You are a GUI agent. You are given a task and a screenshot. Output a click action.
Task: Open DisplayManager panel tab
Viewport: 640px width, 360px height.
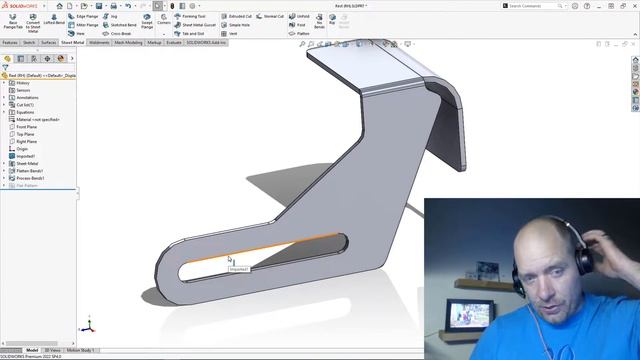point(61,59)
